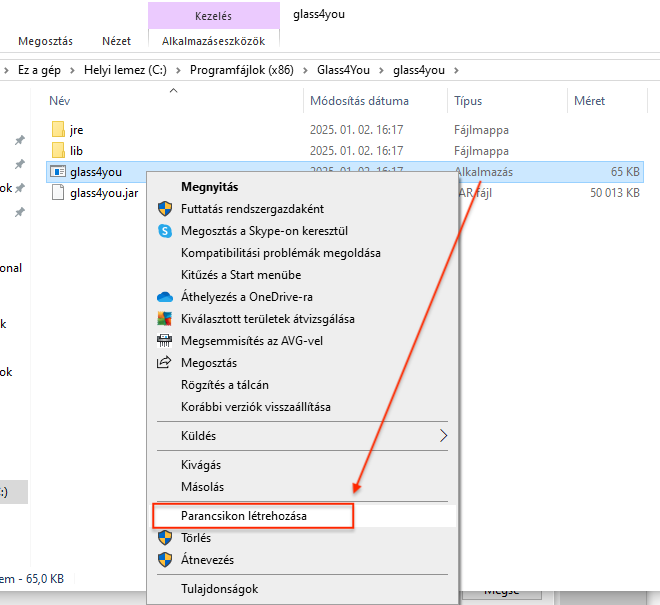This screenshot has height=605, width=660.
Task: Sort files by Módosítás dátuma column
Action: (x=359, y=101)
